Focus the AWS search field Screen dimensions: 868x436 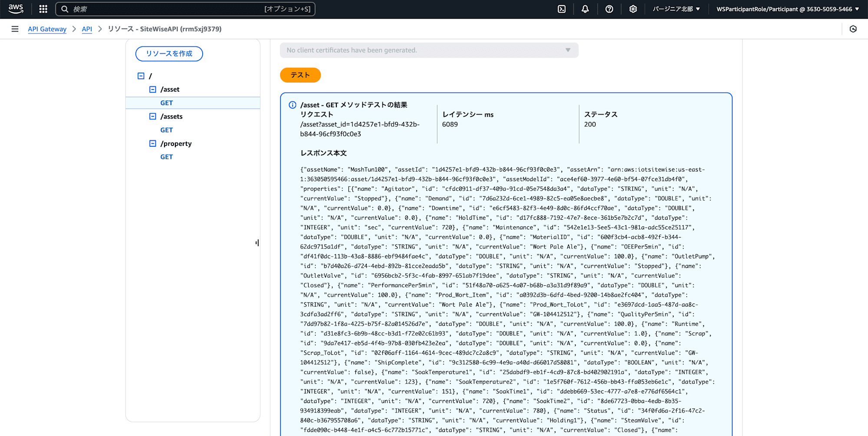(x=185, y=9)
